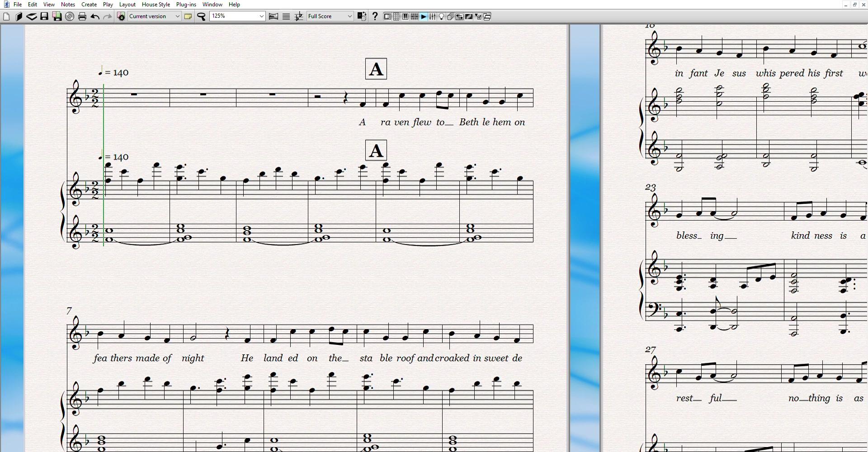Open the Play menu
868x452 pixels.
click(x=108, y=5)
